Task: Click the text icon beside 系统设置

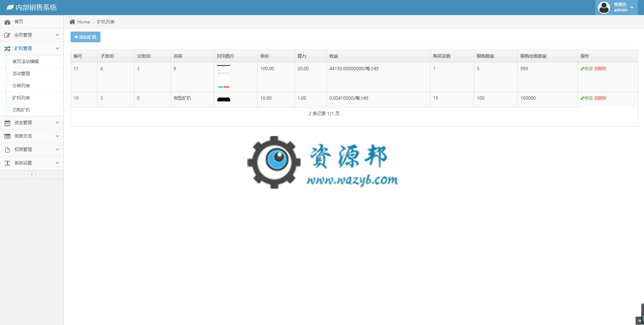Action: point(7,163)
